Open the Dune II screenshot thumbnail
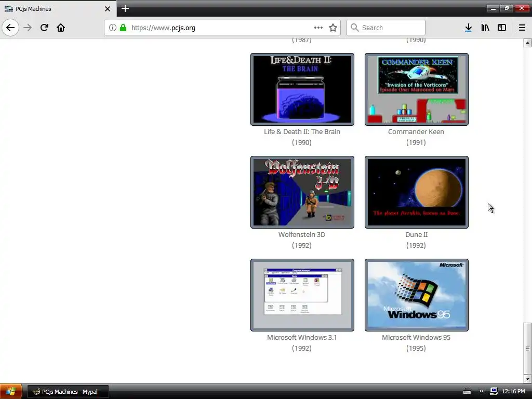Screen dimensions: 532x399 (416, 192)
